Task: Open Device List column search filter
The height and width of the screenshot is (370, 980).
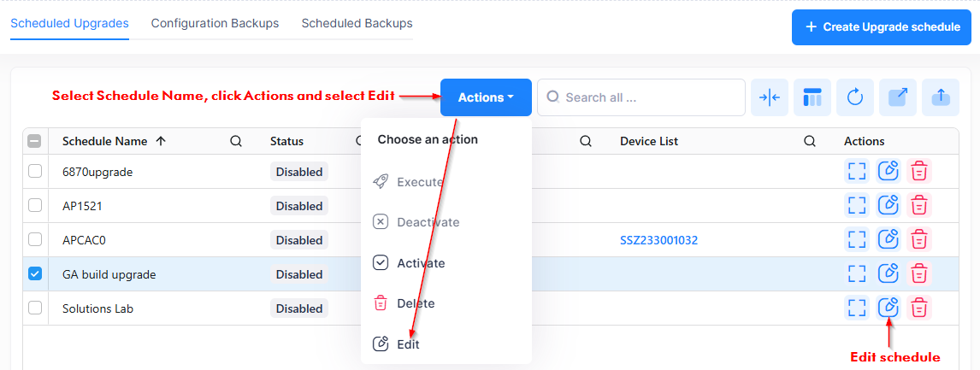Action: [810, 141]
